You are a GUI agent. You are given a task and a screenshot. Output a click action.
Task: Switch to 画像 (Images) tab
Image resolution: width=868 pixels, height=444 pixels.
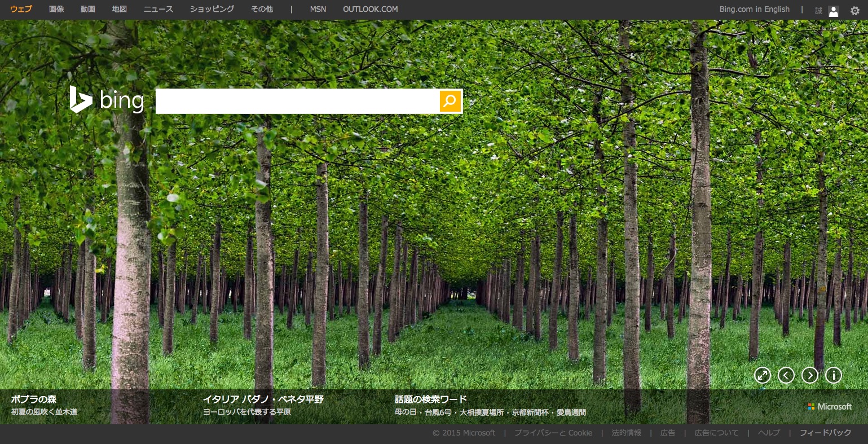(x=56, y=9)
